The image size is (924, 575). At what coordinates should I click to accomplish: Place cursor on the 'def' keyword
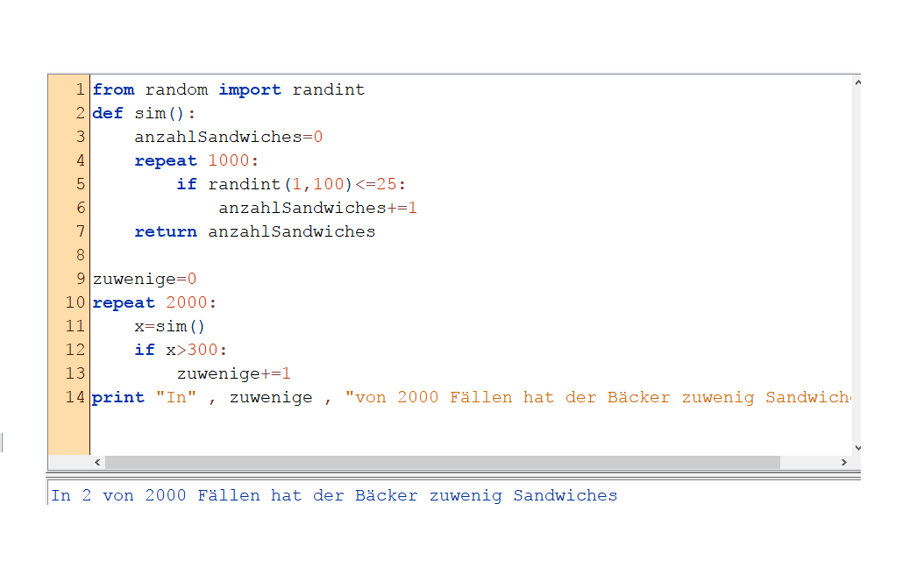[108, 113]
